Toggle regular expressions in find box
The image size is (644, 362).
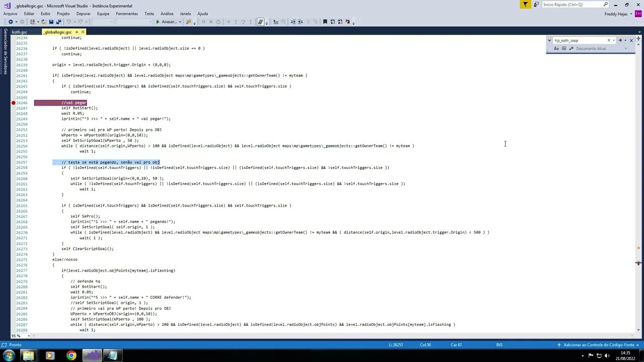pyautogui.click(x=572, y=49)
